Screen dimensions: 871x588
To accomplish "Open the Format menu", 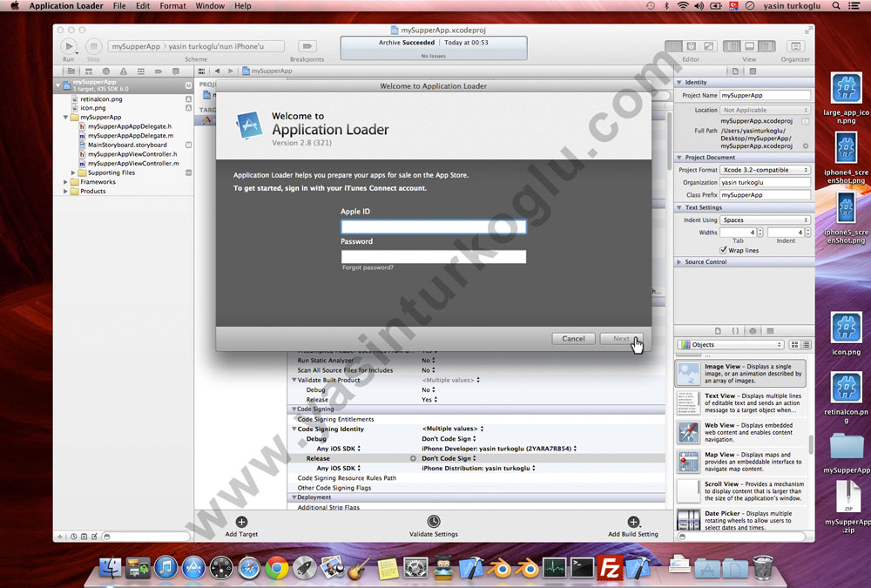I will [x=172, y=5].
